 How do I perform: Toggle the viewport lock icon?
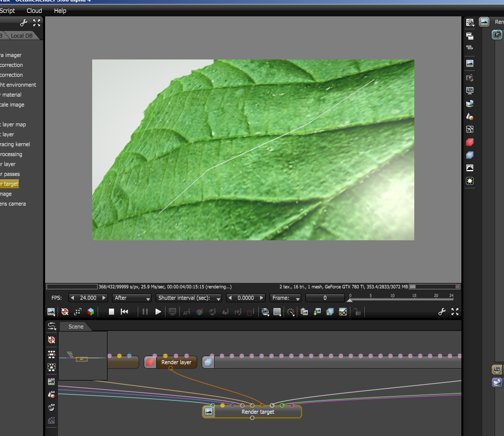[x=357, y=312]
